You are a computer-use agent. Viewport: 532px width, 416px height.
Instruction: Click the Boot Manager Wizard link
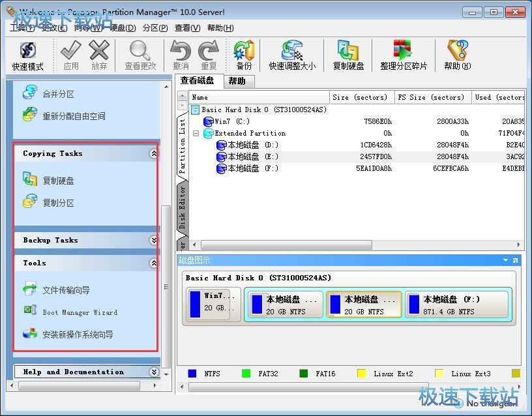point(80,312)
